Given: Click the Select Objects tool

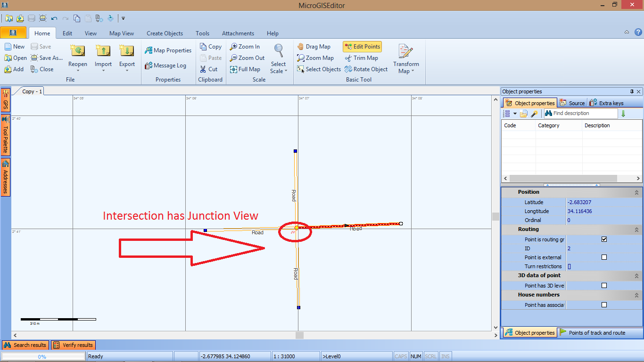Looking at the screenshot, I should 319,69.
